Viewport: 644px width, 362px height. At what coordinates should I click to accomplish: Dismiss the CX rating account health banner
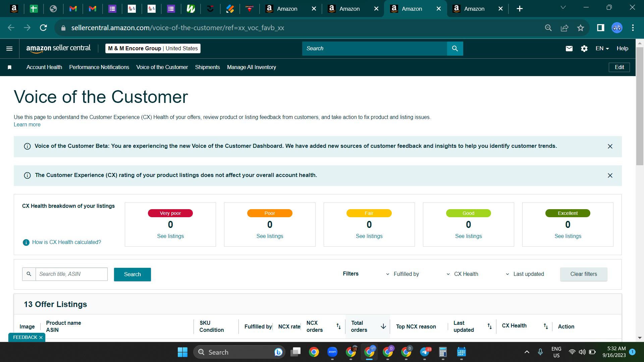[x=610, y=176]
